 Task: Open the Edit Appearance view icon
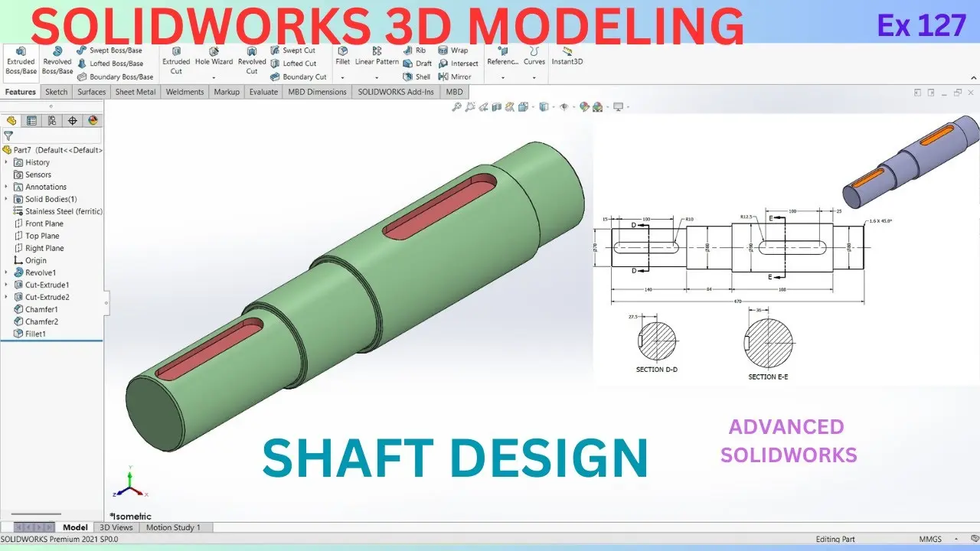coord(584,107)
